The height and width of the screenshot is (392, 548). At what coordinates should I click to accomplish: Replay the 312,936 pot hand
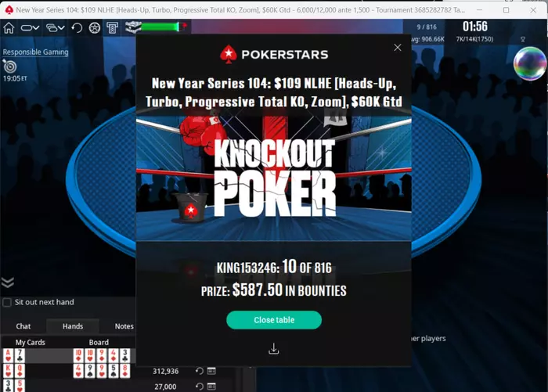199,371
